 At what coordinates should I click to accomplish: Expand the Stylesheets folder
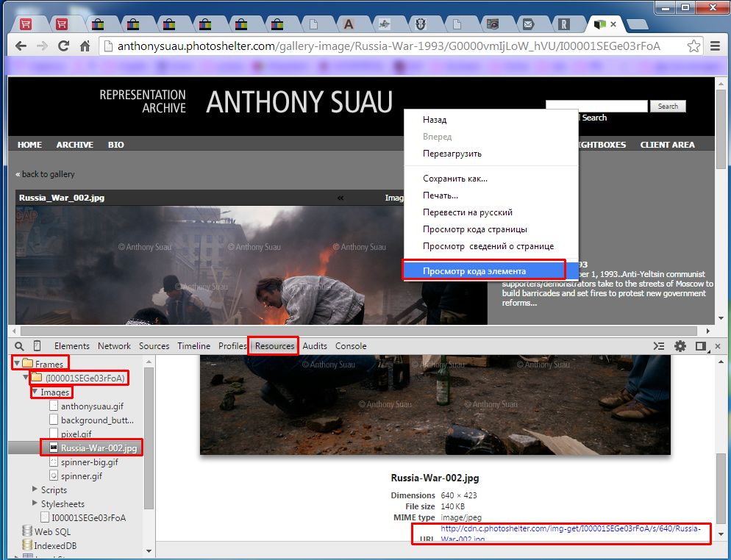(35, 503)
